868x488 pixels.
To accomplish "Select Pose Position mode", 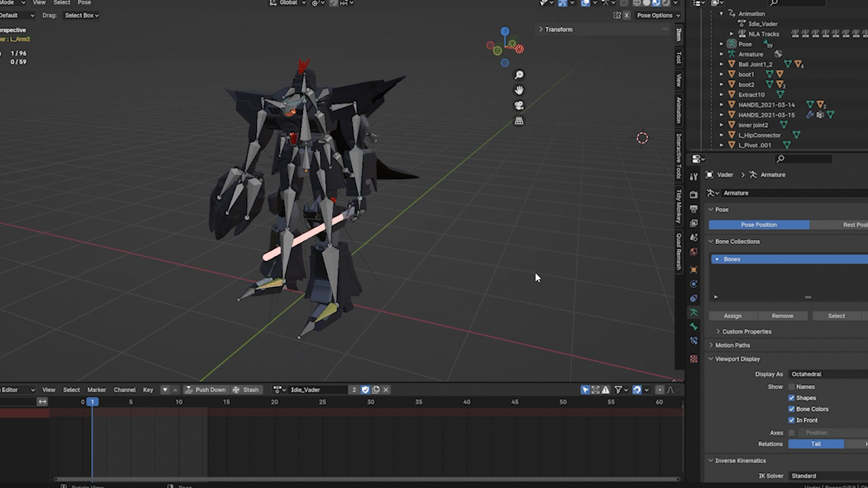I will click(x=759, y=225).
